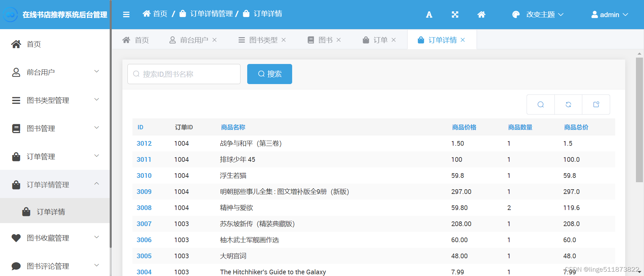This screenshot has height=276, width=644.
Task: Click the home icon in the top-right header
Action: (481, 14)
